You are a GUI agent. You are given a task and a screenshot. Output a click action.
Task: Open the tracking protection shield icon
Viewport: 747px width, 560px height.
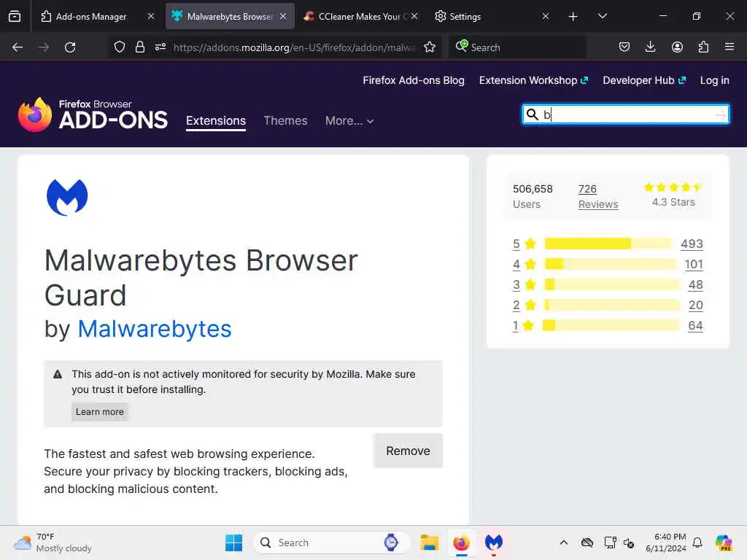(x=120, y=47)
